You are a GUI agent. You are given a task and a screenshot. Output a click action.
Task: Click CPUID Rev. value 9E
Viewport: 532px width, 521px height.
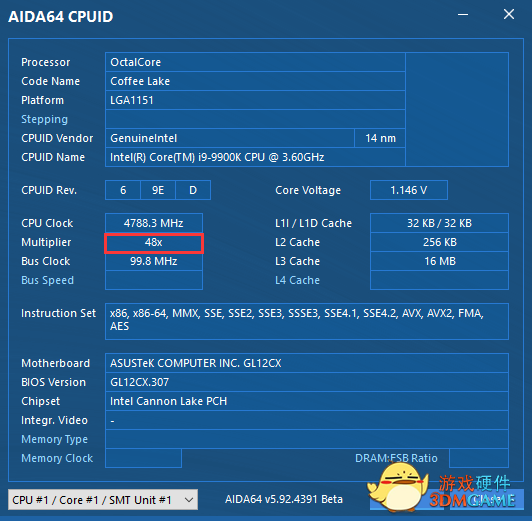pyautogui.click(x=158, y=190)
